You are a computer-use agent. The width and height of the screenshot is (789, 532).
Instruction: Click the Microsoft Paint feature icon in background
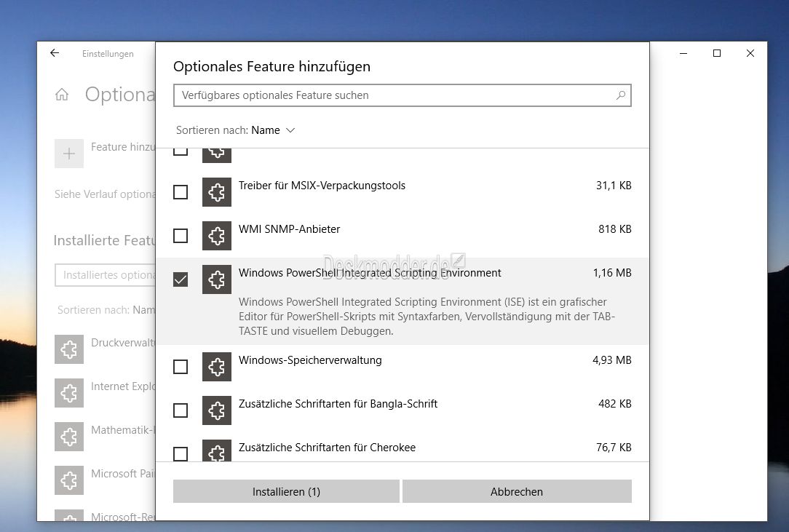point(69,480)
